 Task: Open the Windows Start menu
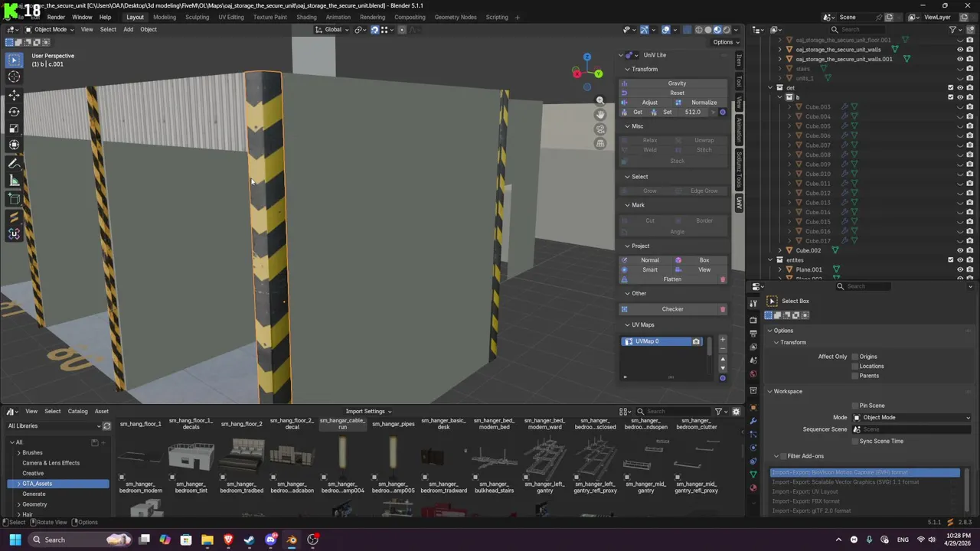pos(15,540)
